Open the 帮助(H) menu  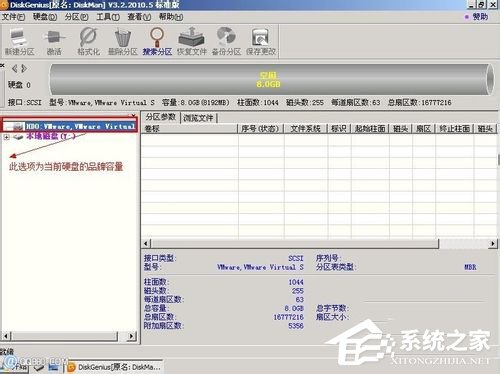(171, 17)
